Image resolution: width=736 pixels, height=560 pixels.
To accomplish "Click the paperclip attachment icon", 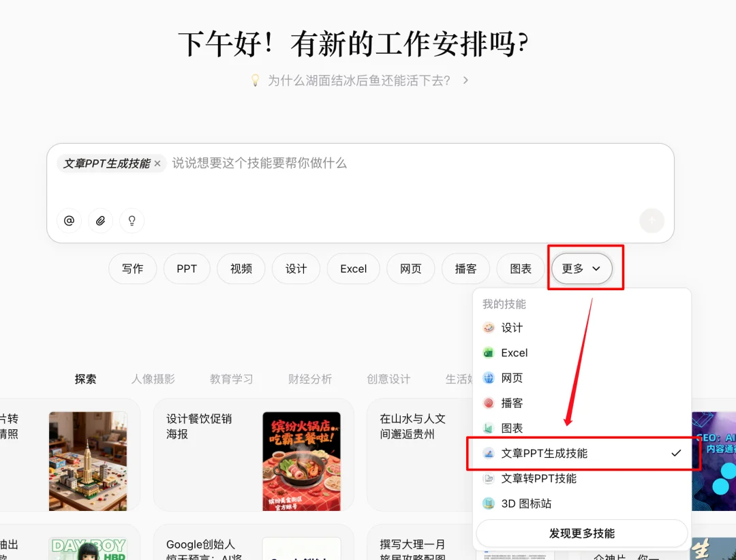I will click(100, 221).
